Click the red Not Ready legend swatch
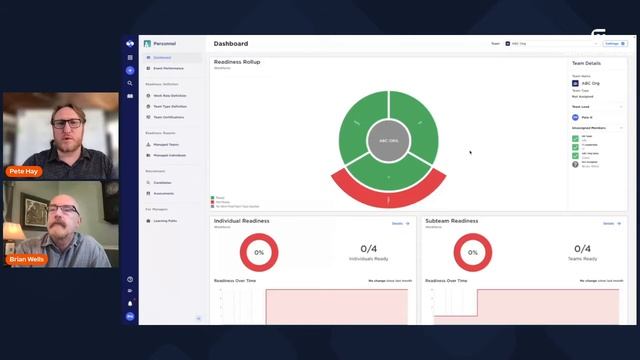Viewport: 640px width, 360px height. coord(213,202)
